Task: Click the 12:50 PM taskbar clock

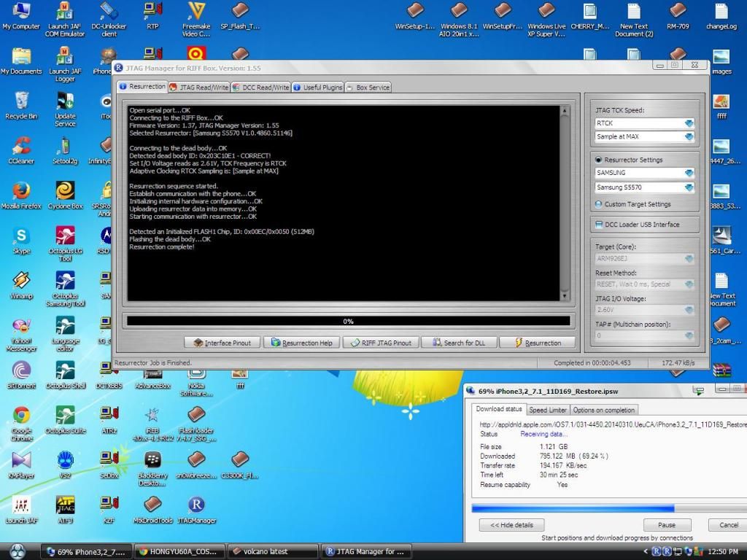Action: [x=723, y=551]
